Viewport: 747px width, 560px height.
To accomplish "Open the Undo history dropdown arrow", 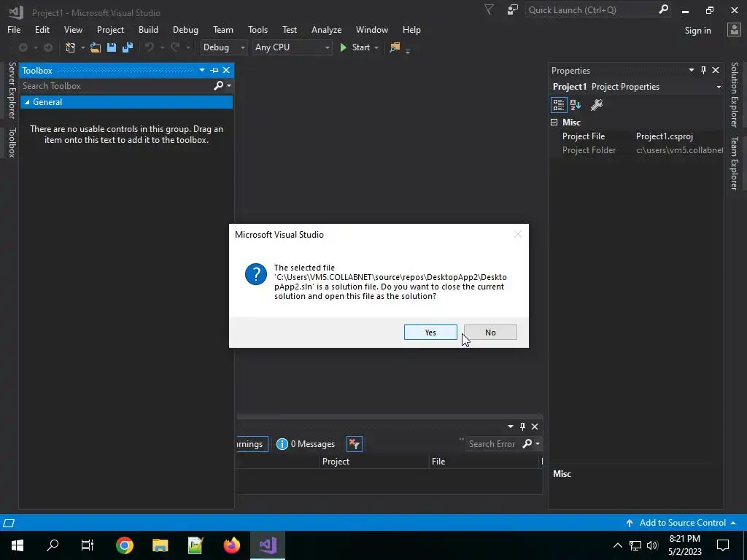I will (162, 47).
